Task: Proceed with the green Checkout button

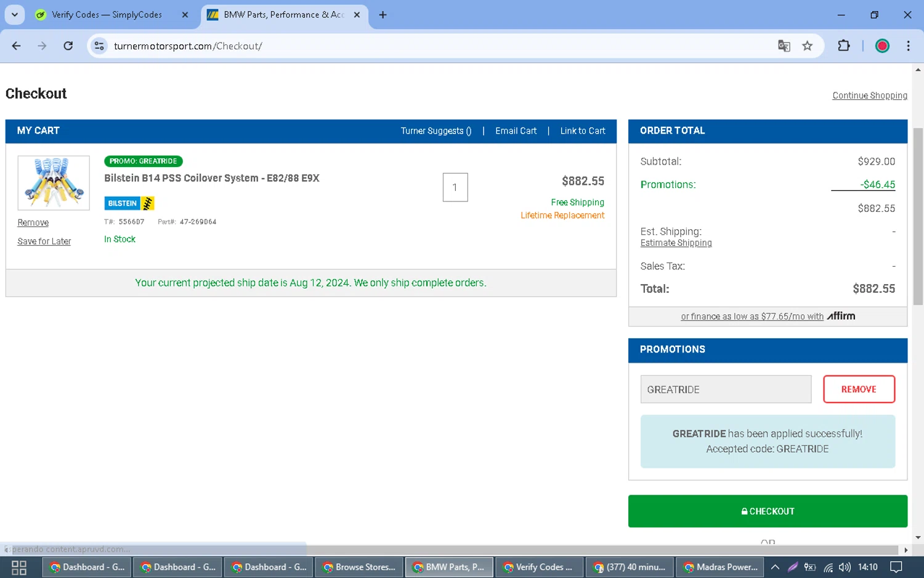Action: point(768,511)
